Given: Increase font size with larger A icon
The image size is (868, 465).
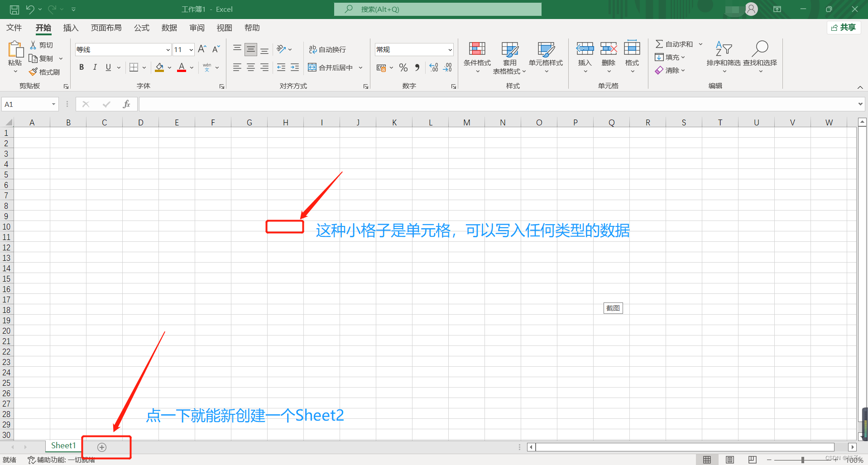Looking at the screenshot, I should 202,49.
